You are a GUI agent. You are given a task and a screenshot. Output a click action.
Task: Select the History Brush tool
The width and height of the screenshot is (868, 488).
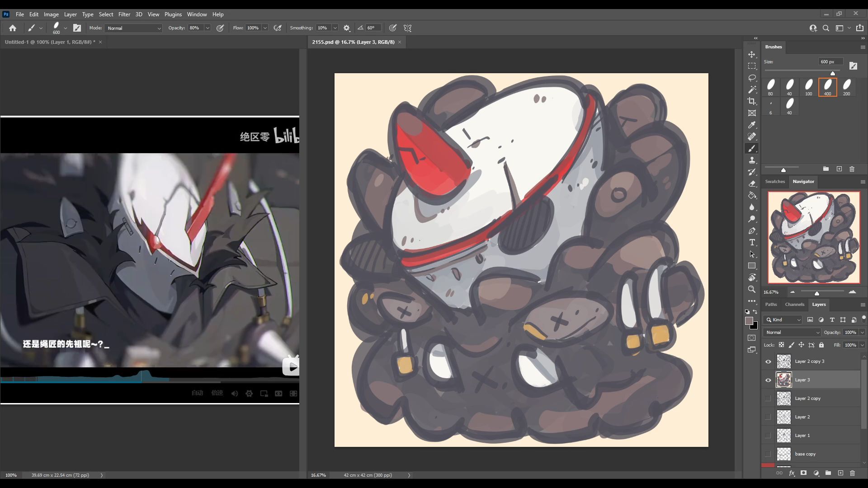pyautogui.click(x=752, y=172)
